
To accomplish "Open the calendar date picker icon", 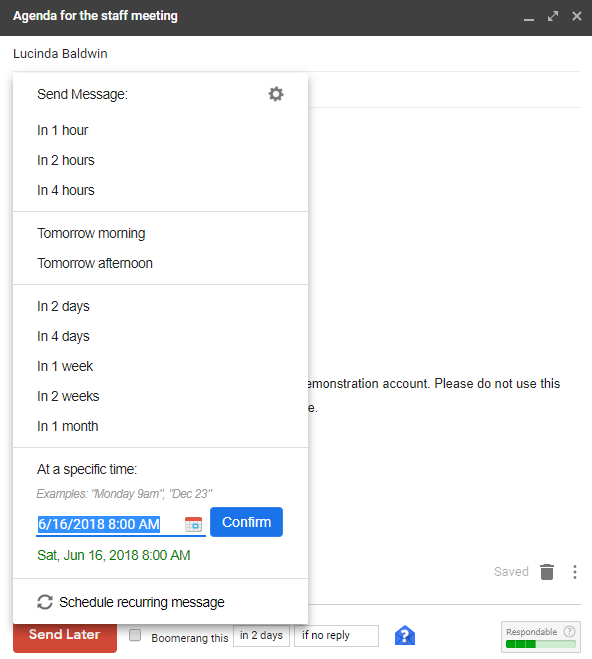I will [193, 524].
